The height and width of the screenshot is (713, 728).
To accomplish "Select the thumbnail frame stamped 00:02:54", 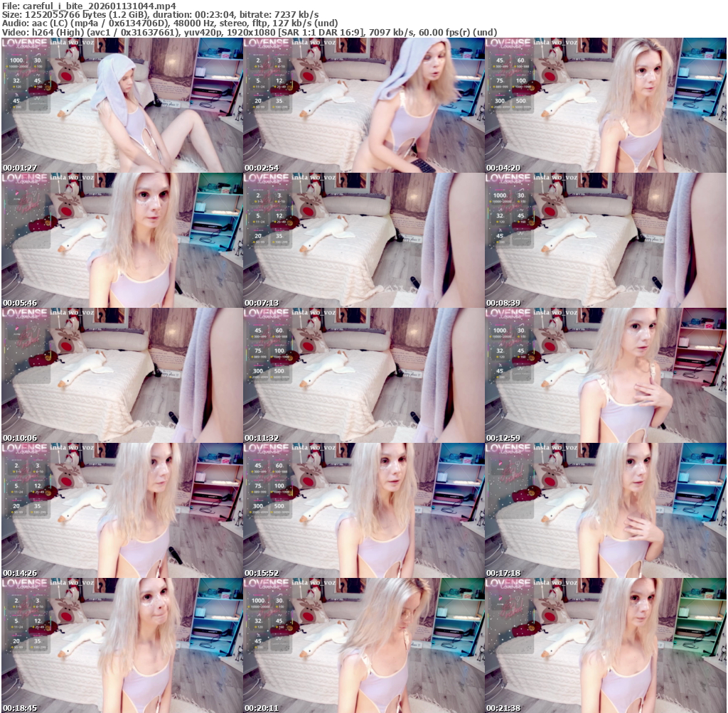I will [364, 105].
